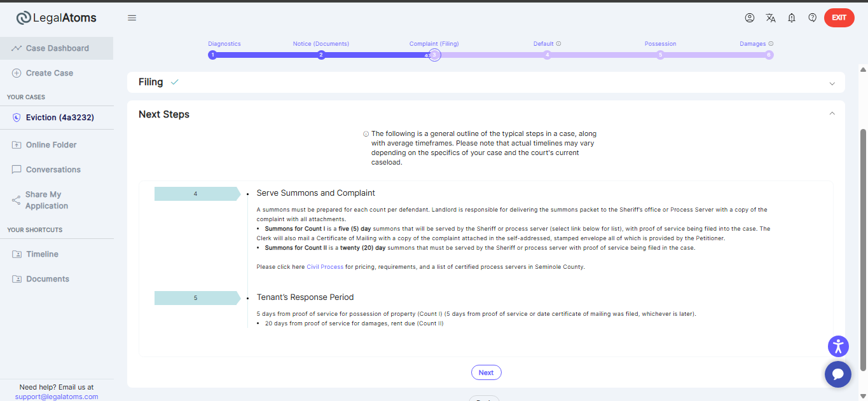
Task: Go to step 2 Notice (Documents) marker
Action: click(321, 55)
